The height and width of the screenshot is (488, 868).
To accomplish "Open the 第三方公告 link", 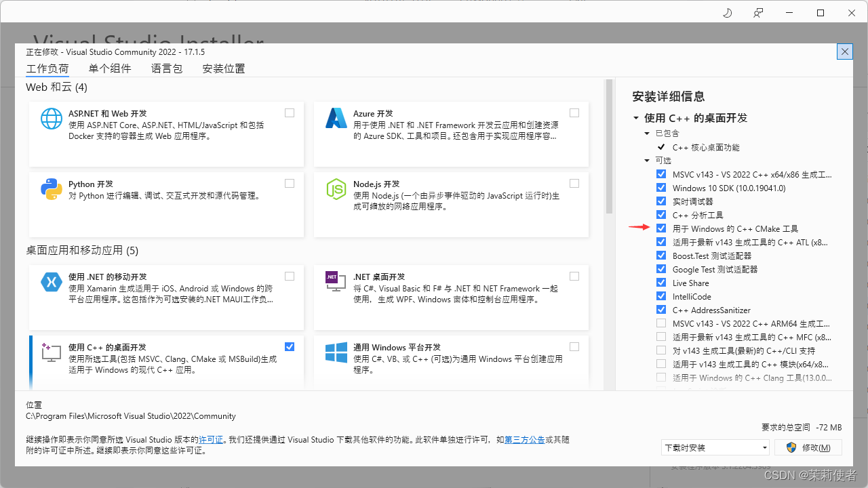I will click(x=524, y=440).
